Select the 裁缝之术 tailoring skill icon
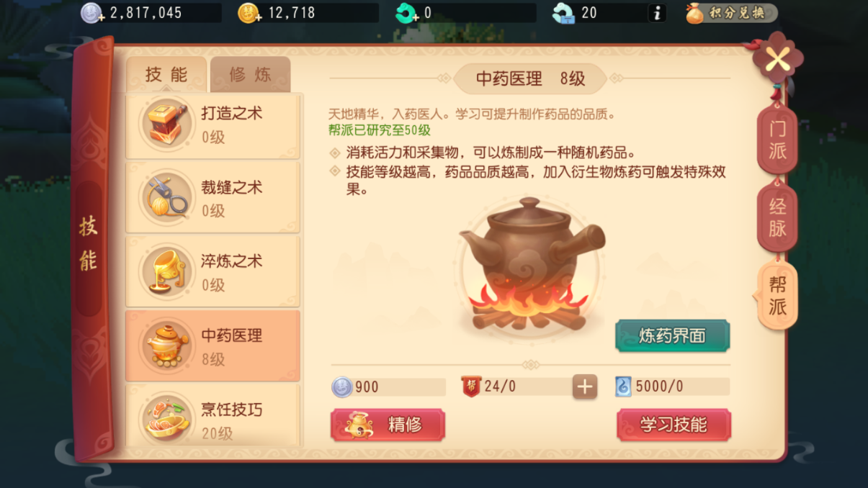 166,197
